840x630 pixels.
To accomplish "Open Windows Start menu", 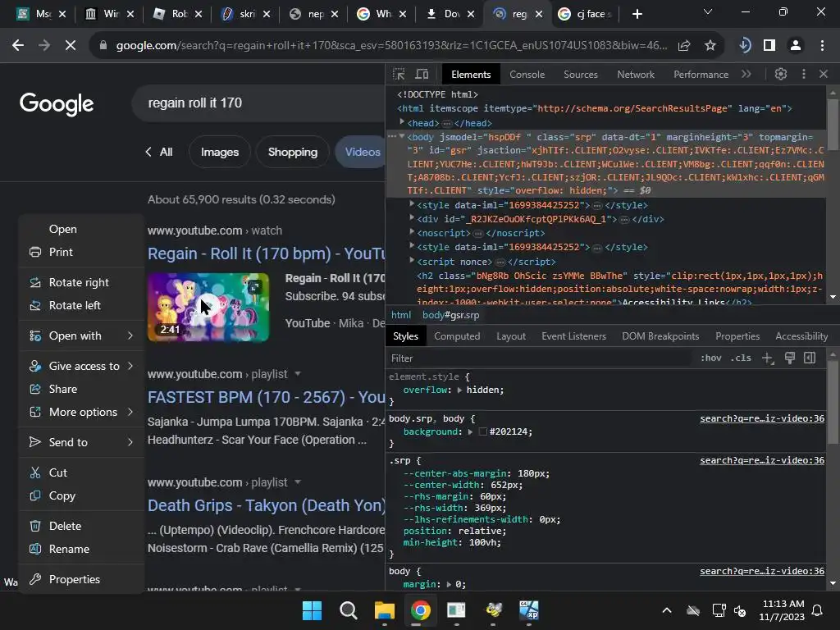I will tap(312, 610).
